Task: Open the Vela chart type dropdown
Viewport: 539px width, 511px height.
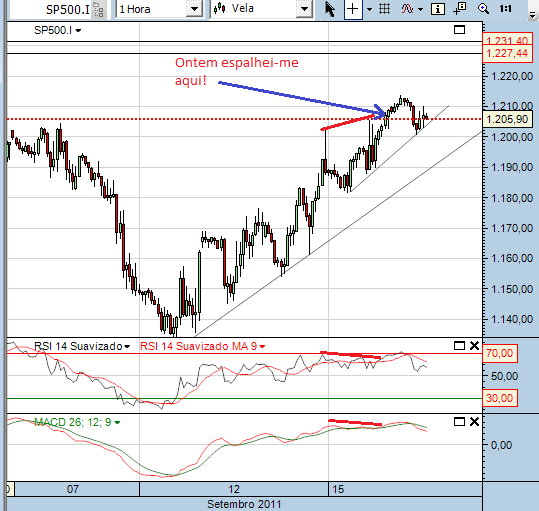Action: click(x=304, y=9)
